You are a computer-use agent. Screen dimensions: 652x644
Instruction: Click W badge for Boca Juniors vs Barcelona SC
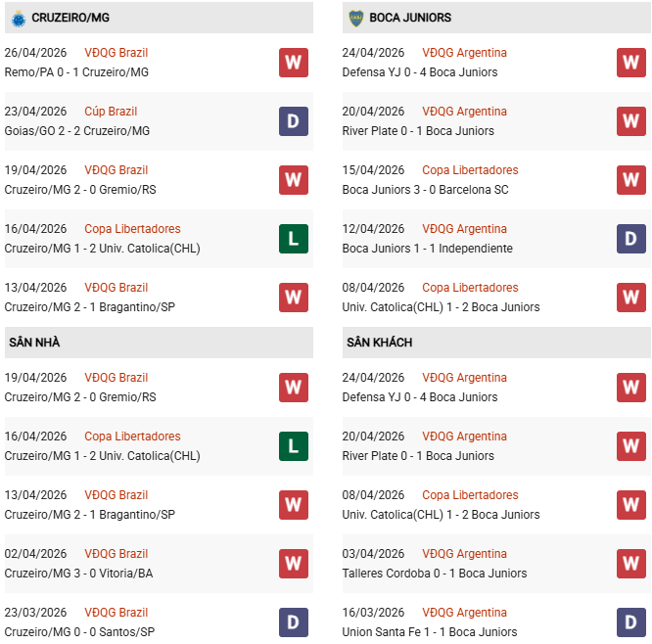(631, 180)
